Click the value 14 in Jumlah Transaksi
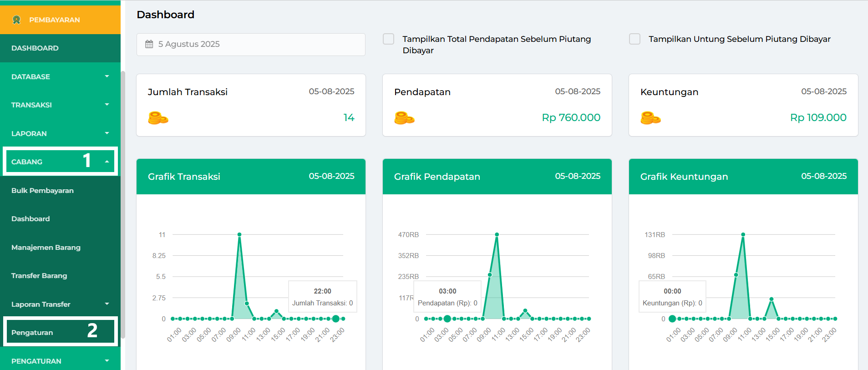868x370 pixels. (349, 117)
